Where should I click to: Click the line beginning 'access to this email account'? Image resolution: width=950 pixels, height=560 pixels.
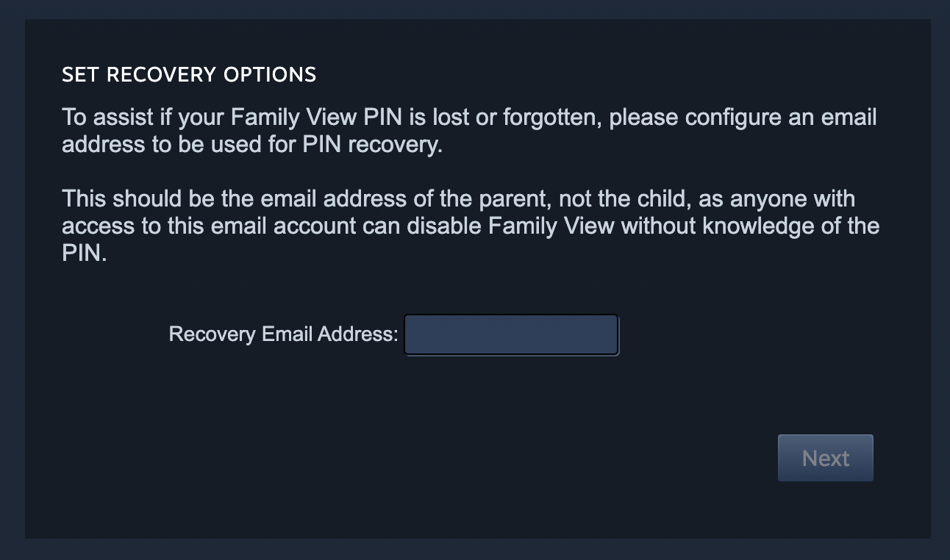point(471,225)
